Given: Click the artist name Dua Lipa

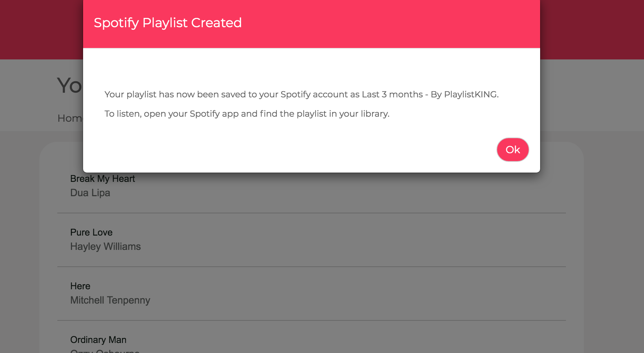Looking at the screenshot, I should click(90, 193).
